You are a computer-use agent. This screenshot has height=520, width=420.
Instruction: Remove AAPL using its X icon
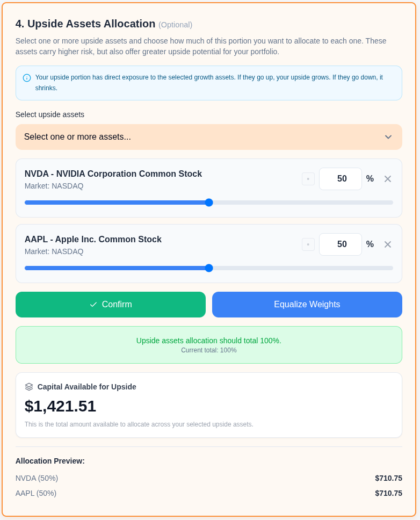point(388,244)
